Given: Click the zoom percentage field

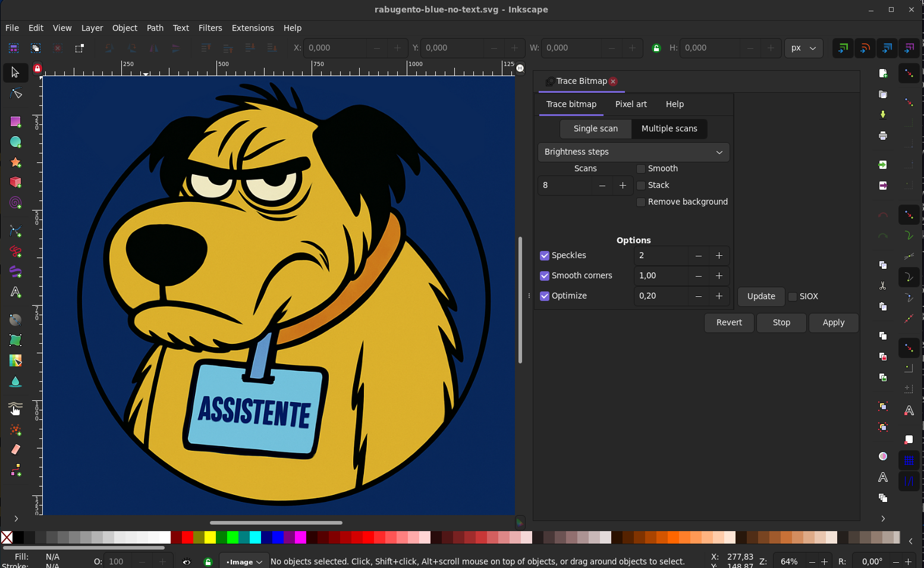Looking at the screenshot, I should (789, 562).
